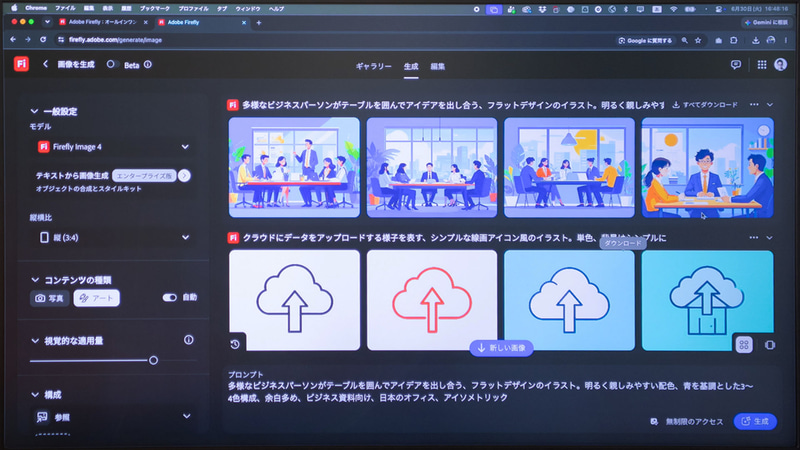Screen dimensions: 800x450
Task: Select アート content type
Action: click(x=96, y=298)
